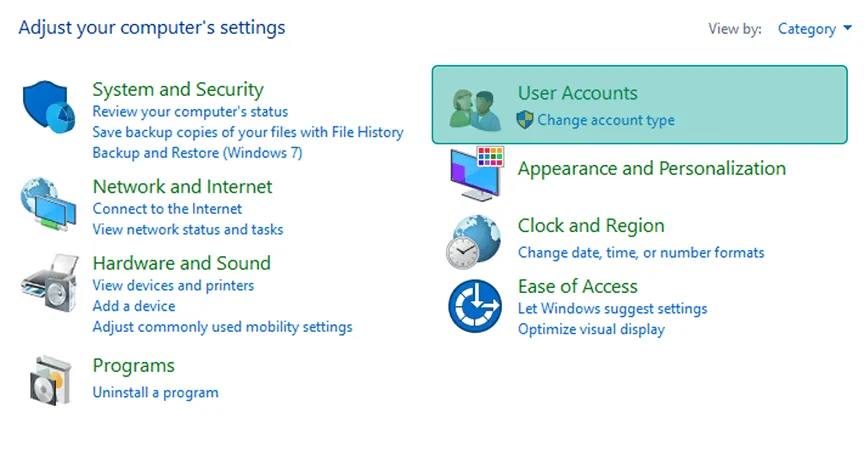The height and width of the screenshot is (450, 867).
Task: Open the User Accounts heading
Action: (578, 93)
